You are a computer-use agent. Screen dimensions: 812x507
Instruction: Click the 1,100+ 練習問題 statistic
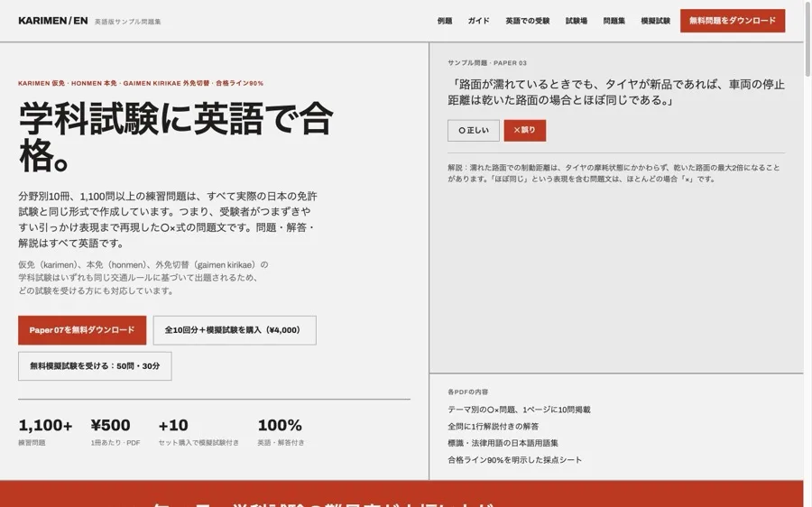pos(46,431)
